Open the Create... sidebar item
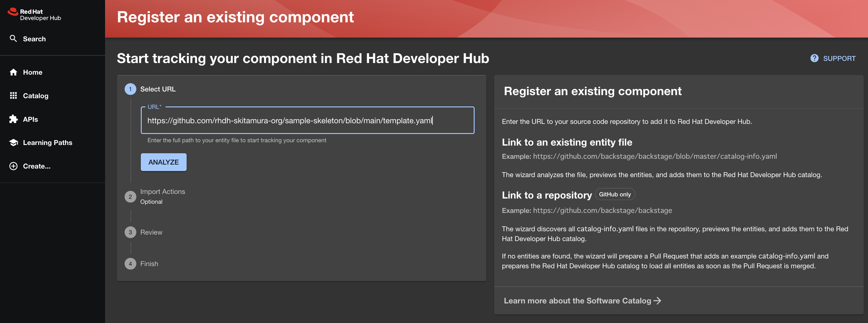 coord(53,166)
